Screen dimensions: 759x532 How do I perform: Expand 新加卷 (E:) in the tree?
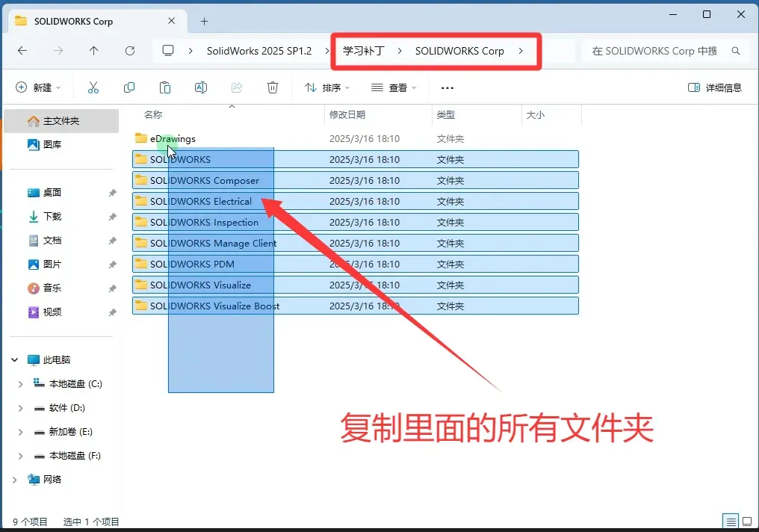(x=20, y=432)
